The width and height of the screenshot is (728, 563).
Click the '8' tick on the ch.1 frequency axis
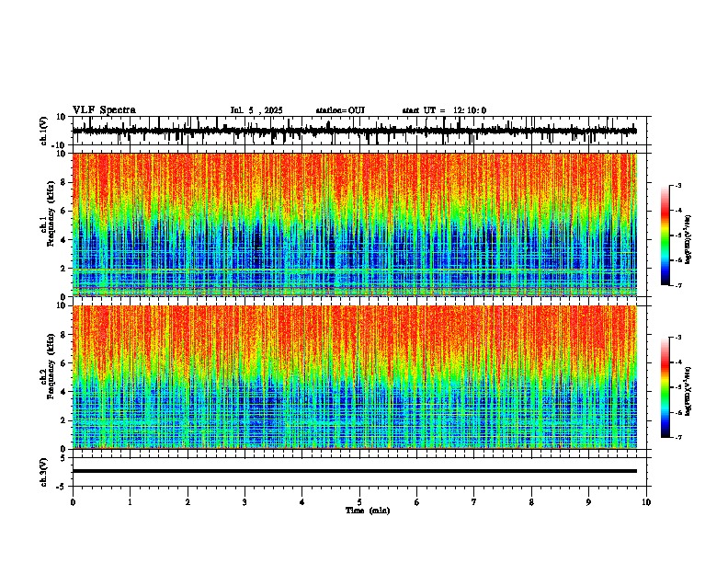(x=64, y=182)
